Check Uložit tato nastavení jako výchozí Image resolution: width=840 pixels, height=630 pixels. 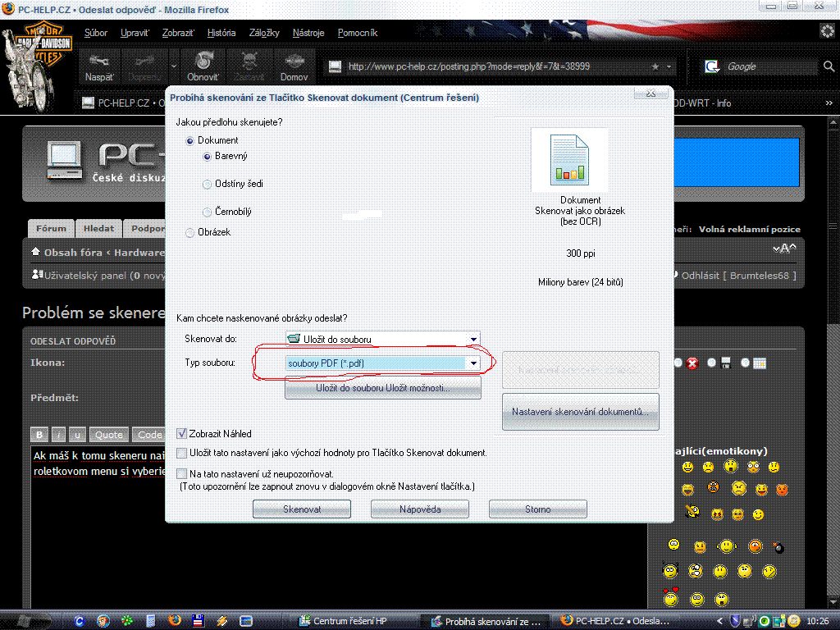coord(182,453)
